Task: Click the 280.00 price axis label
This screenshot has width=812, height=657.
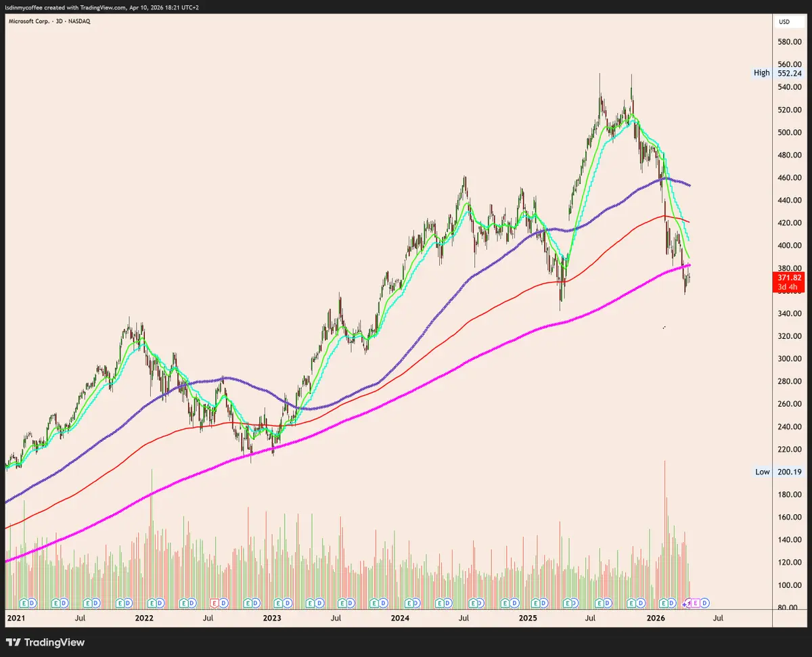Action: pyautogui.click(x=790, y=382)
